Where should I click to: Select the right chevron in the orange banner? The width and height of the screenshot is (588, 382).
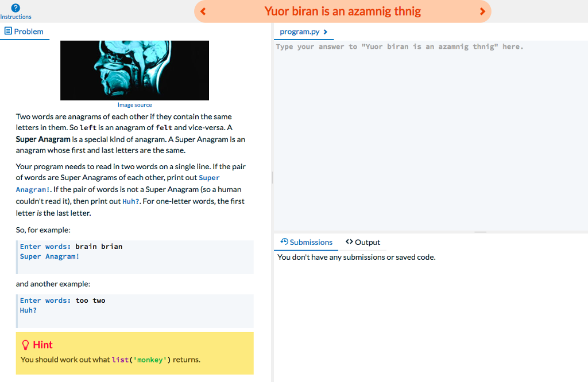(x=482, y=11)
